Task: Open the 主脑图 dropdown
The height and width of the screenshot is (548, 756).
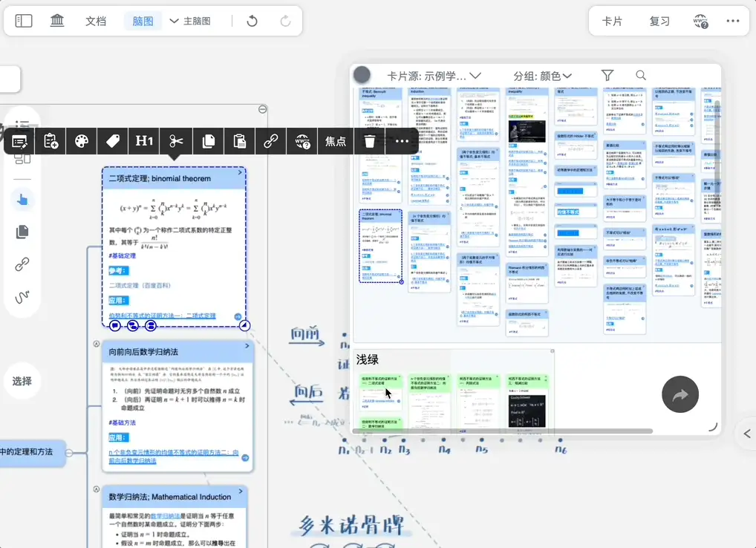Action: [190, 22]
